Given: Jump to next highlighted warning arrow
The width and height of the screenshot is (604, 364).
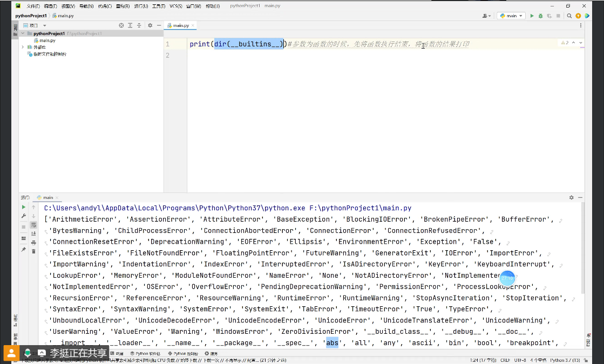Looking at the screenshot, I should [x=581, y=43].
